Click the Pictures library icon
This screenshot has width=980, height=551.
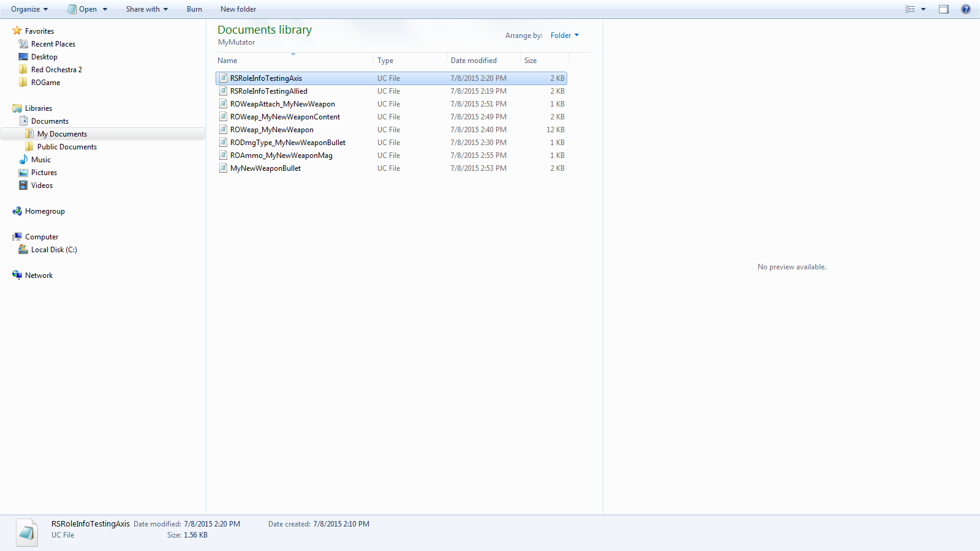pos(23,173)
